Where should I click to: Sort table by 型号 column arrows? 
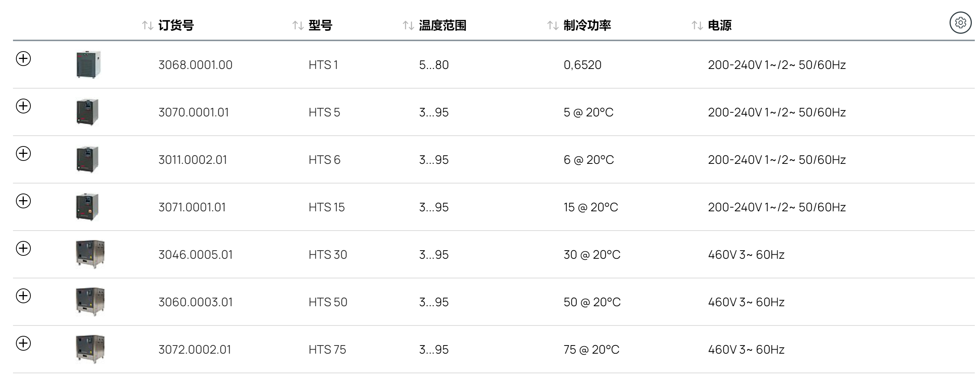click(x=298, y=26)
